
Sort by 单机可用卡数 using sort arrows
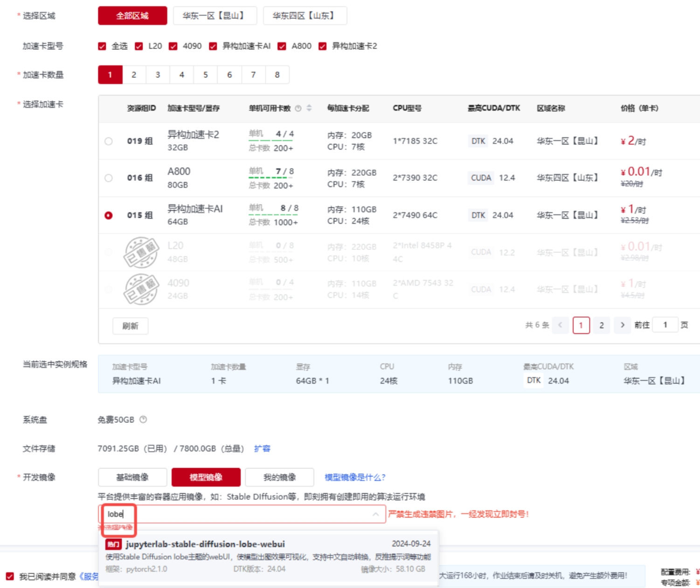tap(309, 108)
